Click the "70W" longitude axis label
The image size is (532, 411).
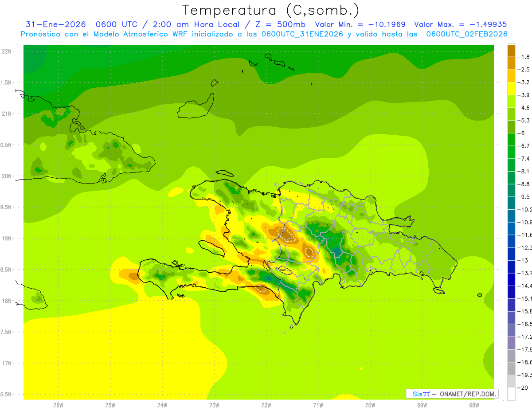(x=370, y=405)
